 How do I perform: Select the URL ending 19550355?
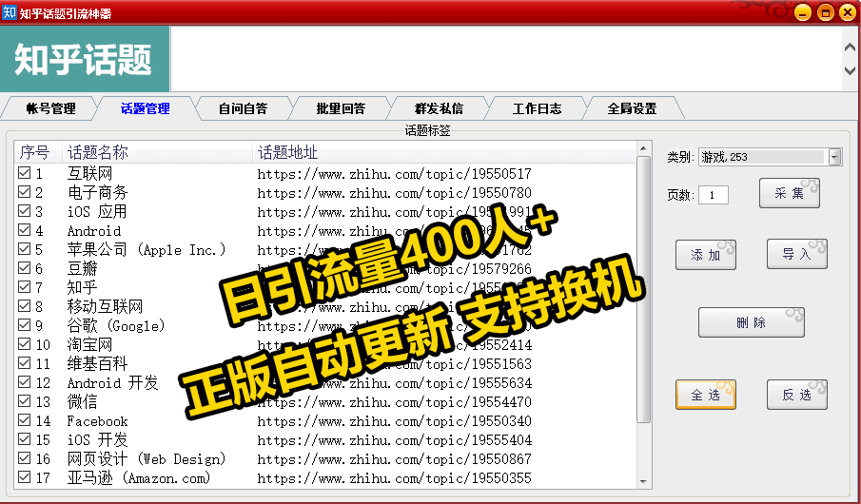[x=394, y=478]
